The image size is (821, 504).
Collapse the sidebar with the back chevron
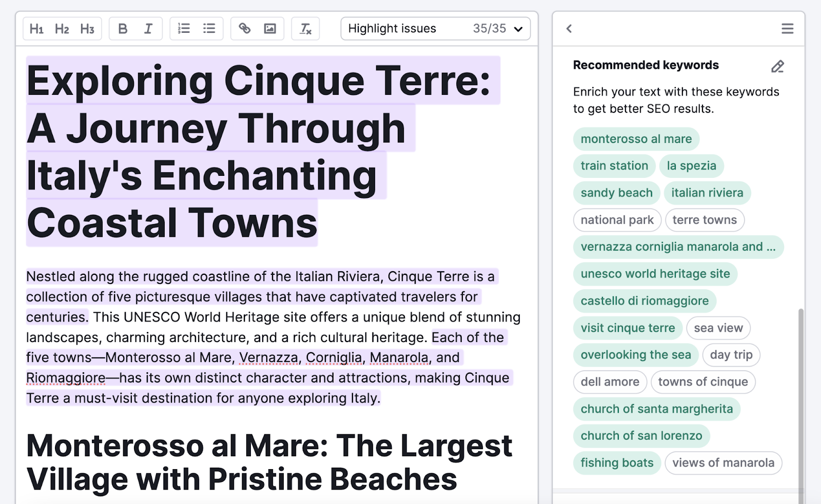(x=569, y=29)
